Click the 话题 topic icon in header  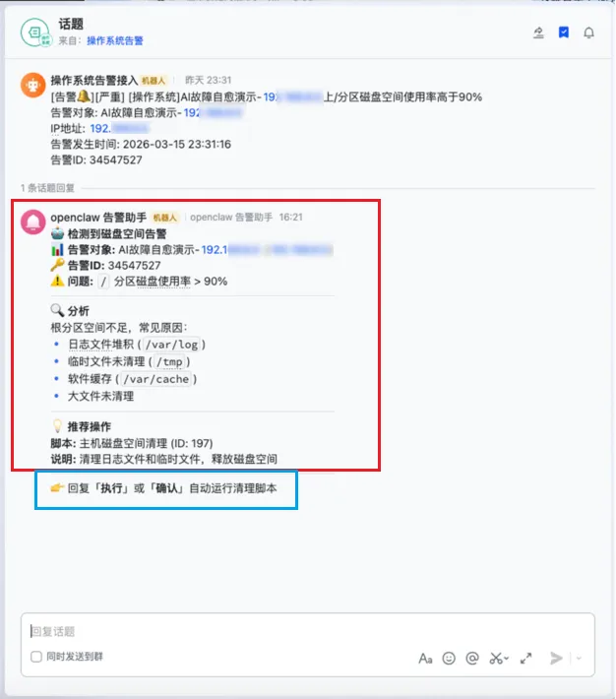pyautogui.click(x=35, y=32)
